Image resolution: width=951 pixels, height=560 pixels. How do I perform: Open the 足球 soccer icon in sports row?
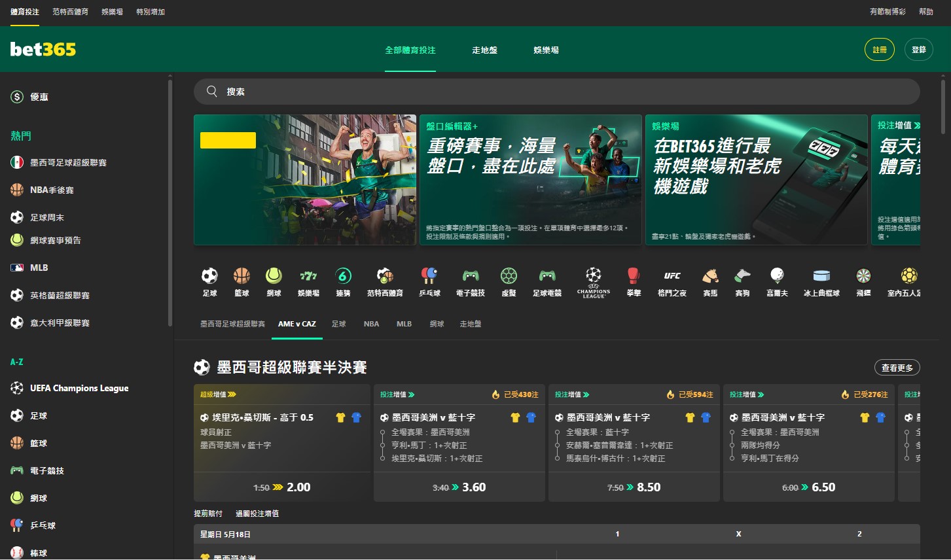click(x=209, y=282)
